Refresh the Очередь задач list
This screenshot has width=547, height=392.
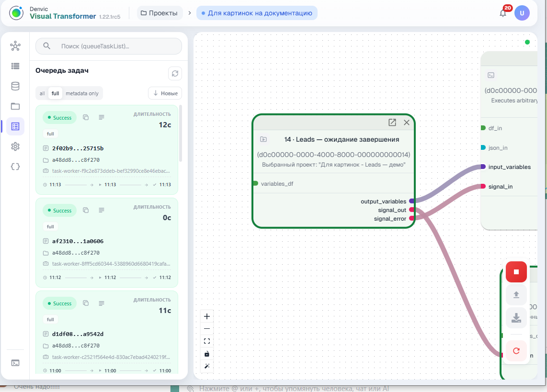175,74
